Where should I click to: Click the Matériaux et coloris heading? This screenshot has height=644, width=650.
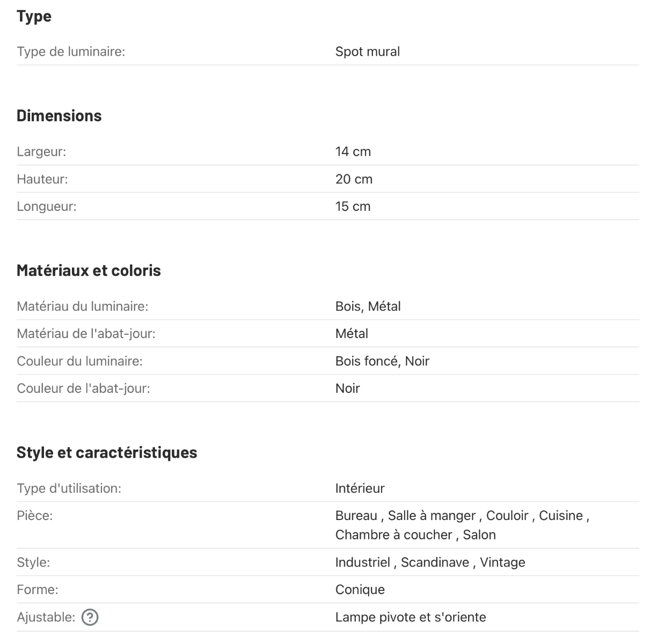(89, 270)
